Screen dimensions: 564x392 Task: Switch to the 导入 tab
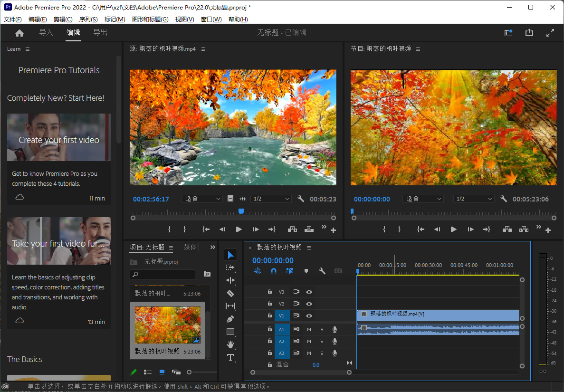(46, 33)
